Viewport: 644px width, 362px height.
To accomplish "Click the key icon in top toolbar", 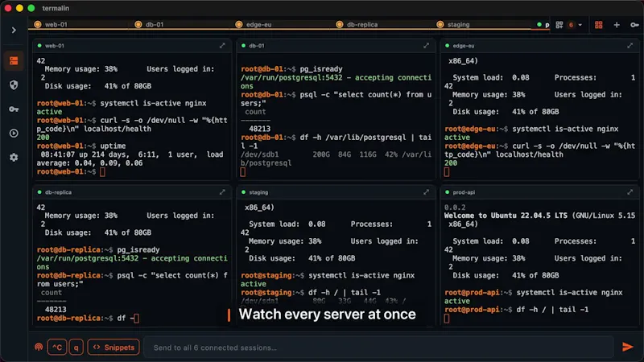I will 634,25.
